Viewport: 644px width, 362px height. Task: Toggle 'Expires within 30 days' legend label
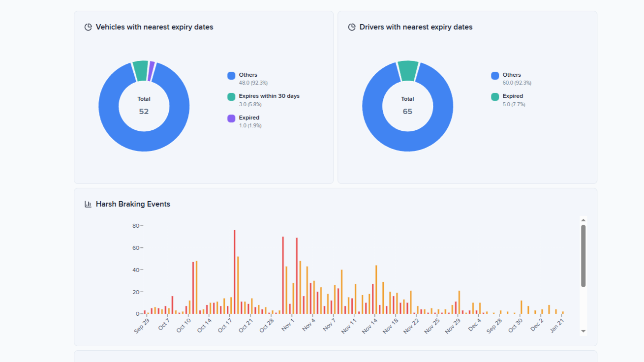coord(269,96)
